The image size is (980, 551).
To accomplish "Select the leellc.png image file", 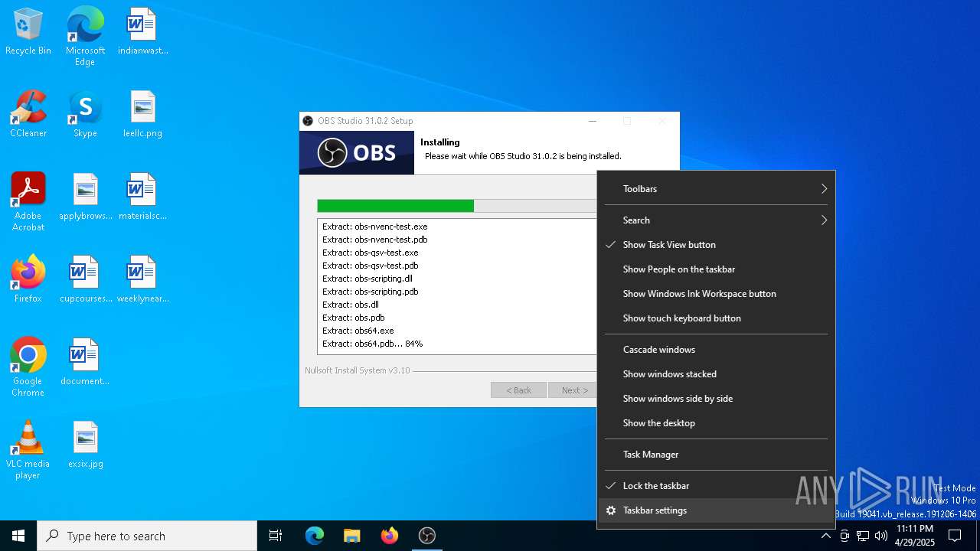I will (142, 115).
